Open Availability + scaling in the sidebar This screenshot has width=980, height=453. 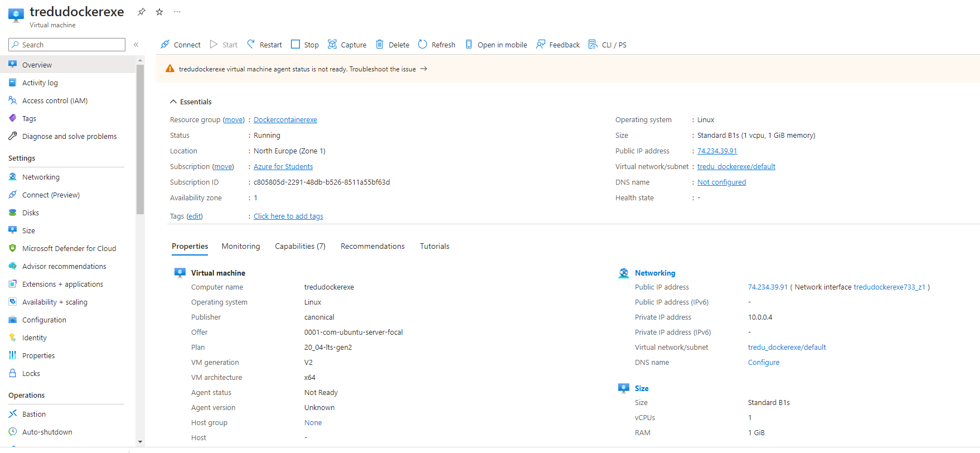pyautogui.click(x=67, y=302)
